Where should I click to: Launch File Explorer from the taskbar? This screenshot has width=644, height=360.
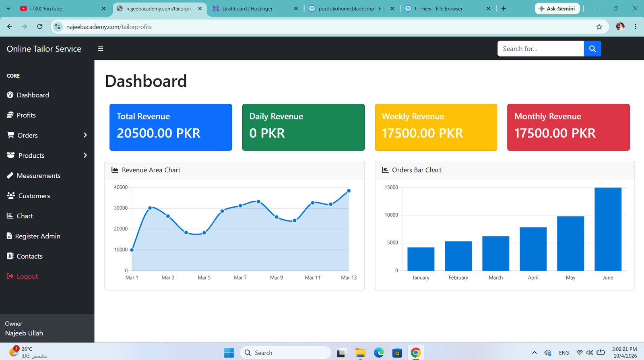tap(360, 353)
